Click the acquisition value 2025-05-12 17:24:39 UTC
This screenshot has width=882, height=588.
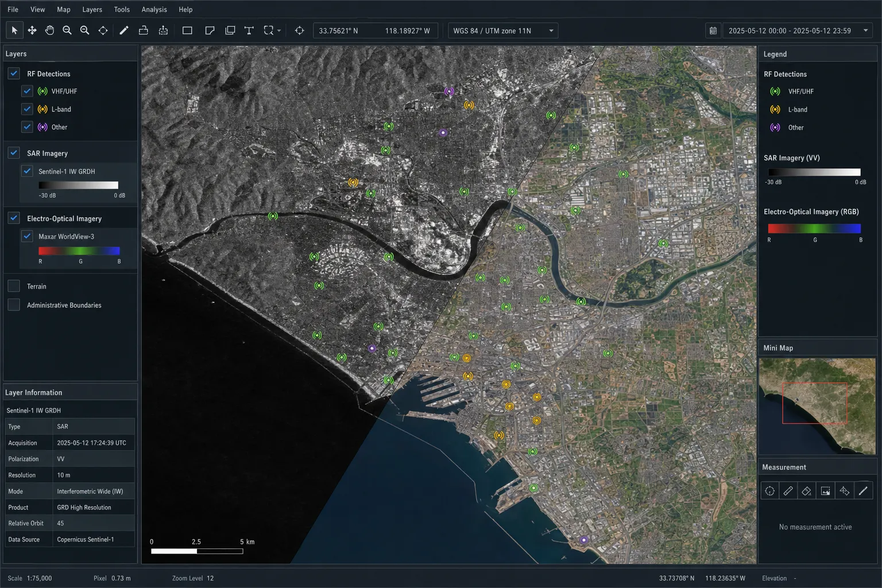[91, 443]
